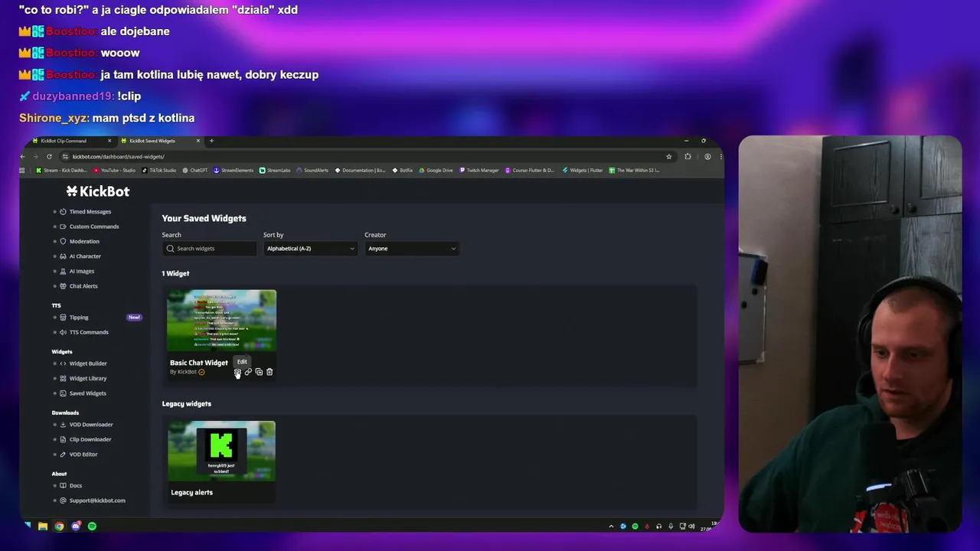This screenshot has width=980, height=551.
Task: Open the Basic Chat Widget thumbnail
Action: click(221, 321)
